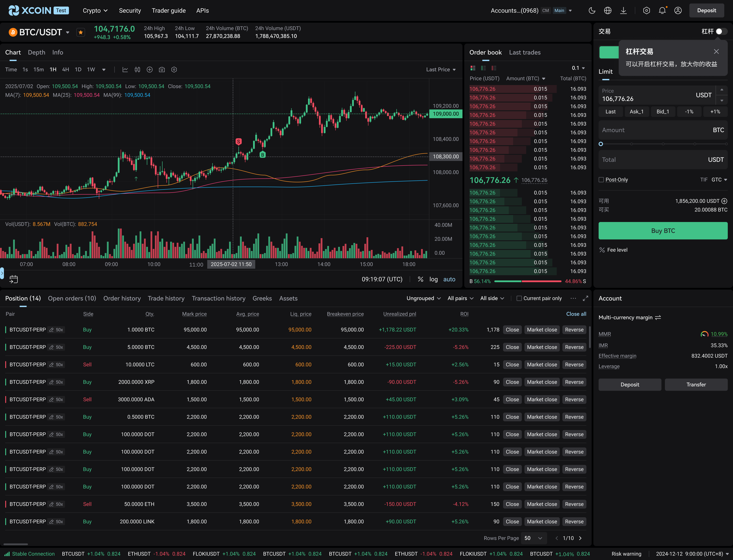Expand the left side panel arrow
Viewport: 733px width, 560px height.
pyautogui.click(x=2, y=273)
